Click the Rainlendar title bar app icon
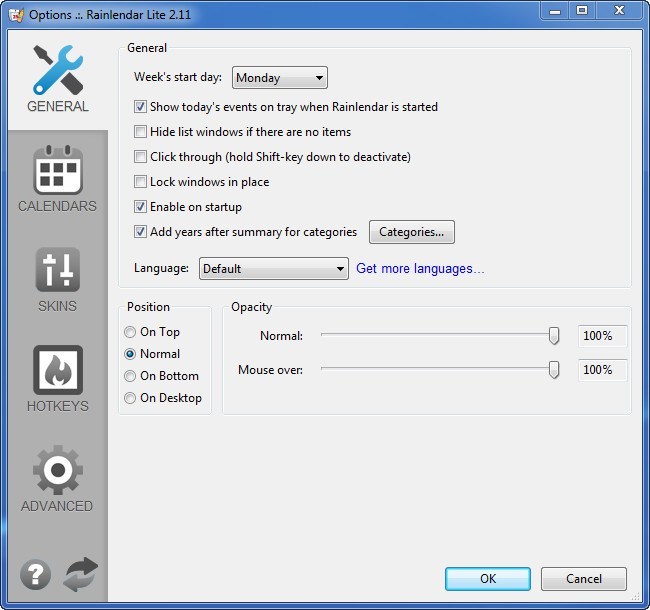The image size is (650, 610). 14,14
